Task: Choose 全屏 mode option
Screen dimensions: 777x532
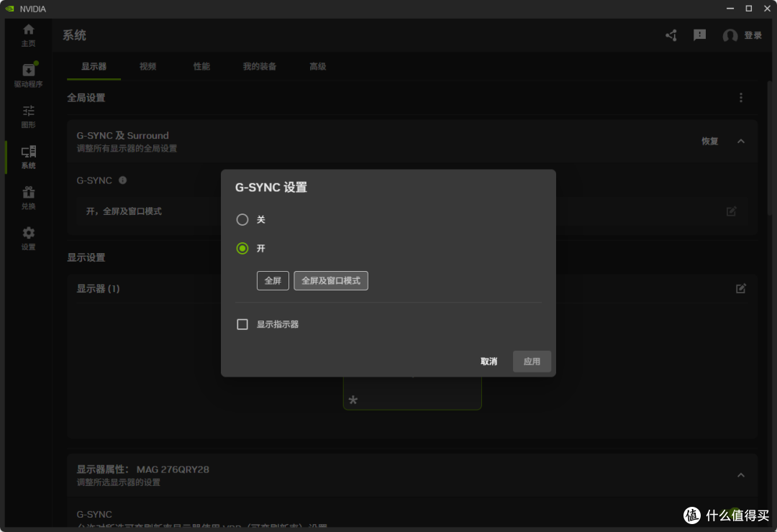Action: click(x=273, y=280)
